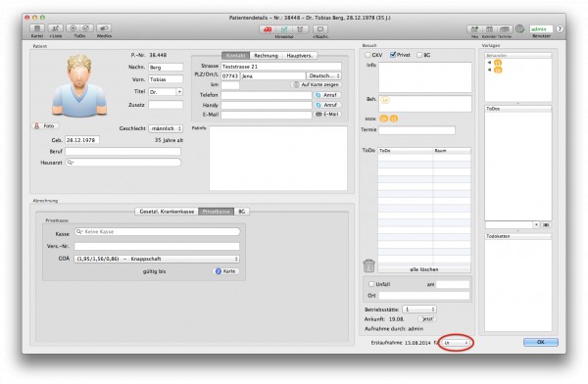Click second orange Behandler badge in Vorlagen
This screenshot has height=384, width=588.
(498, 71)
